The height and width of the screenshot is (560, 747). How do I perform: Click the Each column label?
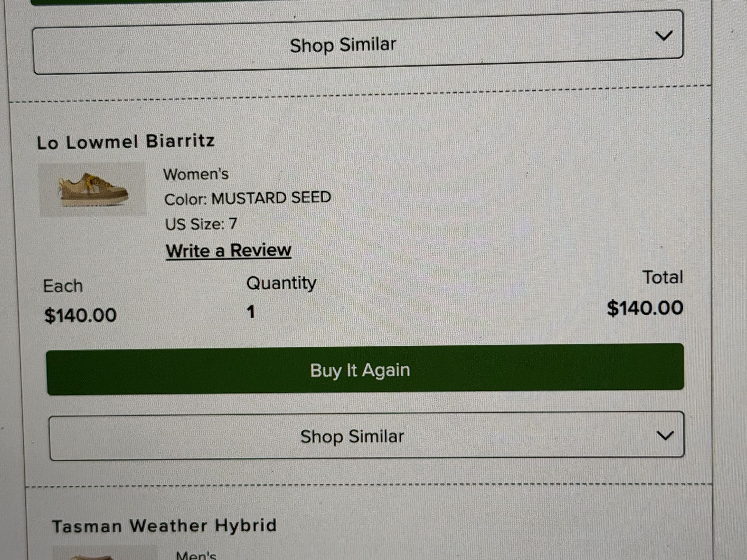pos(63,286)
